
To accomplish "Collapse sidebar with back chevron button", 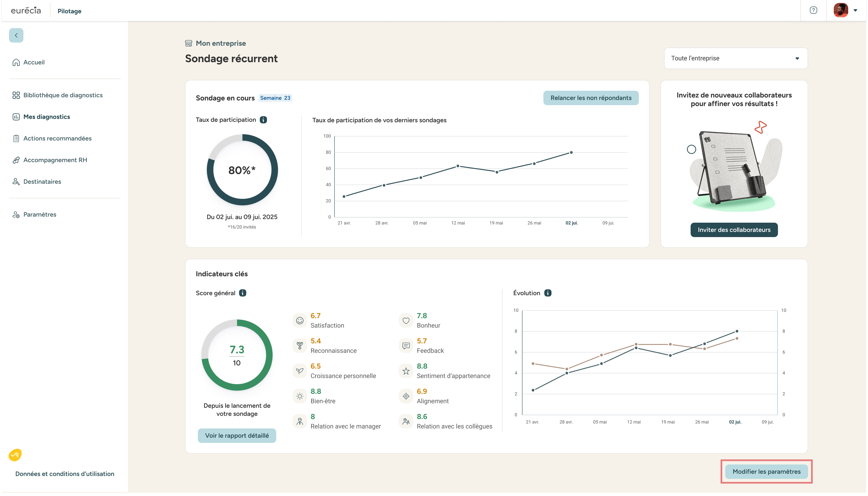I will point(16,35).
